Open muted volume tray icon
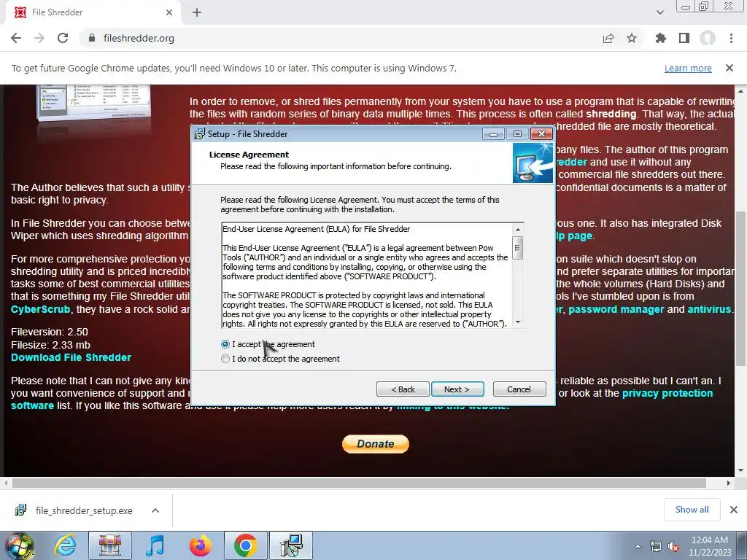Image resolution: width=747 pixels, height=560 pixels. pyautogui.click(x=673, y=546)
